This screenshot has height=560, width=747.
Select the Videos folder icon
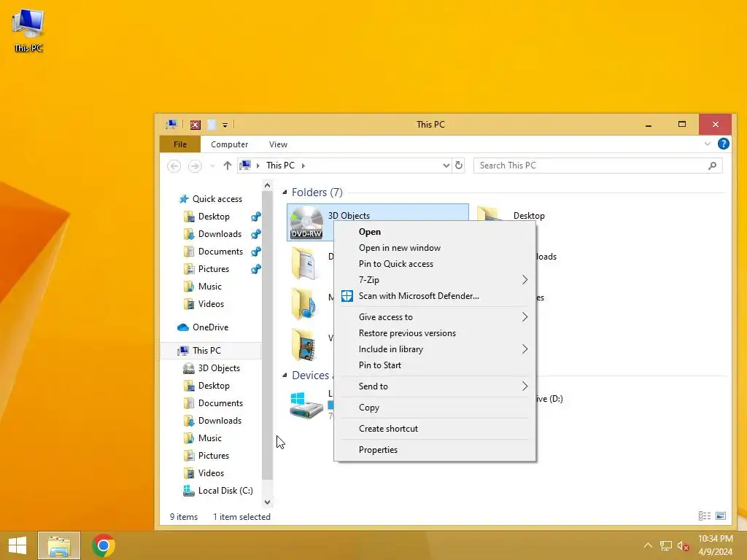point(304,345)
